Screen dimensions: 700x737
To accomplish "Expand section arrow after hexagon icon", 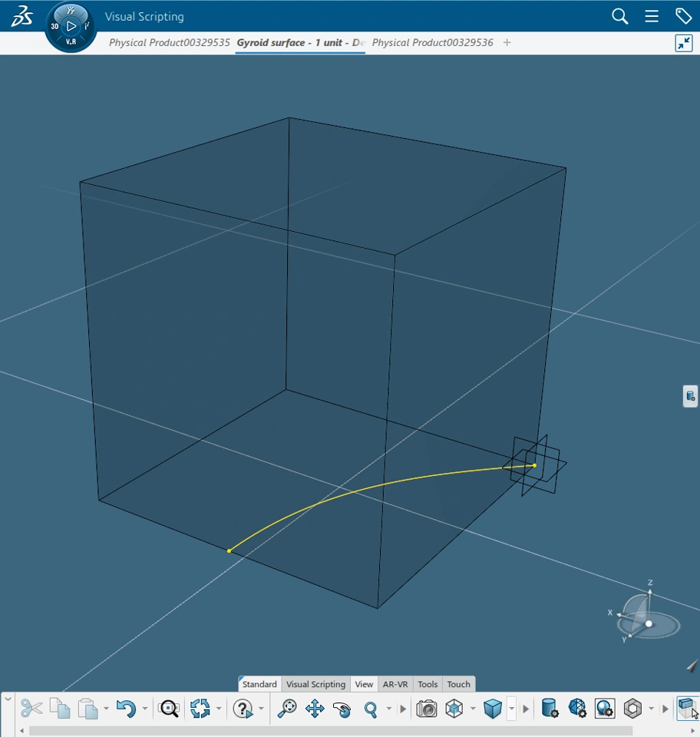I will click(665, 709).
